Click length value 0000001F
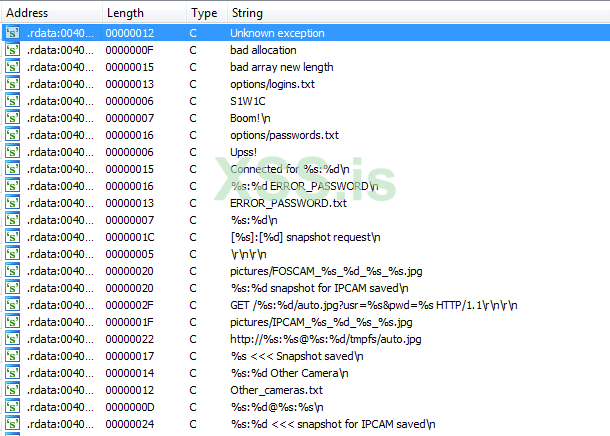 [x=130, y=322]
